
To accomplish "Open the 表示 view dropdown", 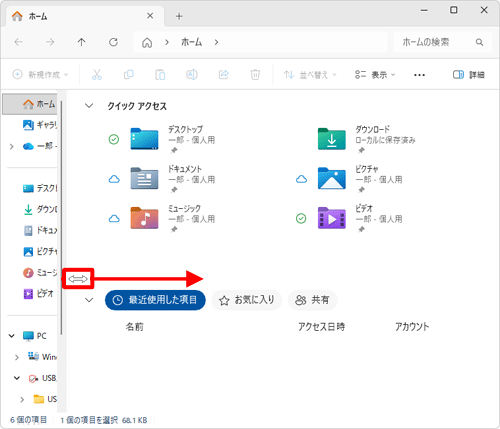I will 375,75.
